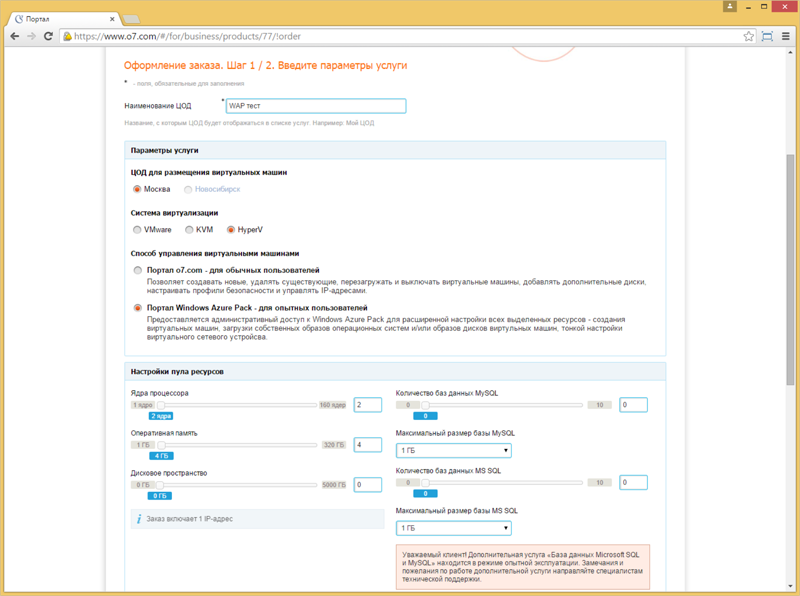Click the 4 ГБ slider value badge
Image resolution: width=800 pixels, height=596 pixels.
[x=161, y=456]
